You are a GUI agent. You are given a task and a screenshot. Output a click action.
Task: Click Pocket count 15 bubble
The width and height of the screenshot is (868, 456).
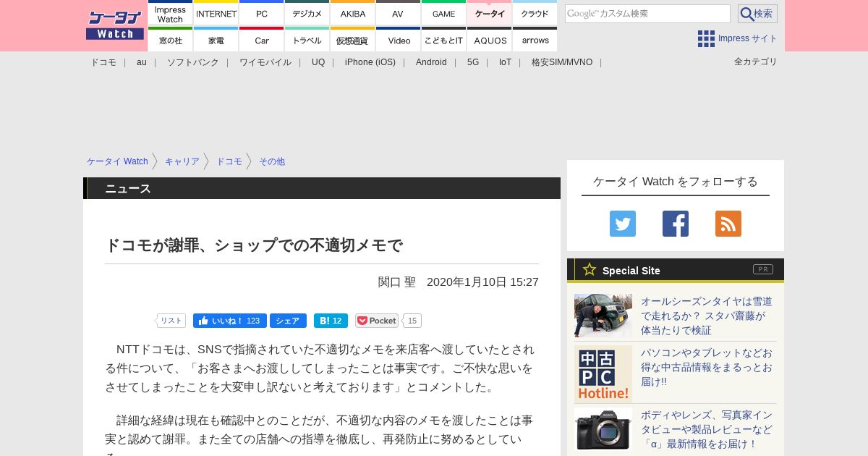[412, 321]
